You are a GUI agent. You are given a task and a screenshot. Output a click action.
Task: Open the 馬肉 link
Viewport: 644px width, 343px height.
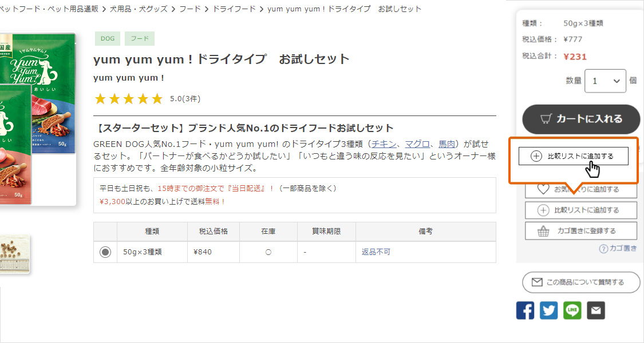pos(447,144)
